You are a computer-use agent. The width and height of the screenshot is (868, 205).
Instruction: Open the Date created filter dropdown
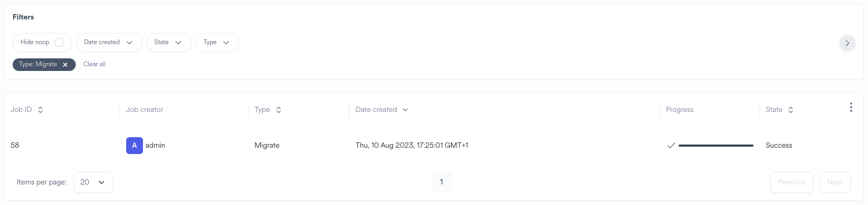pyautogui.click(x=109, y=43)
